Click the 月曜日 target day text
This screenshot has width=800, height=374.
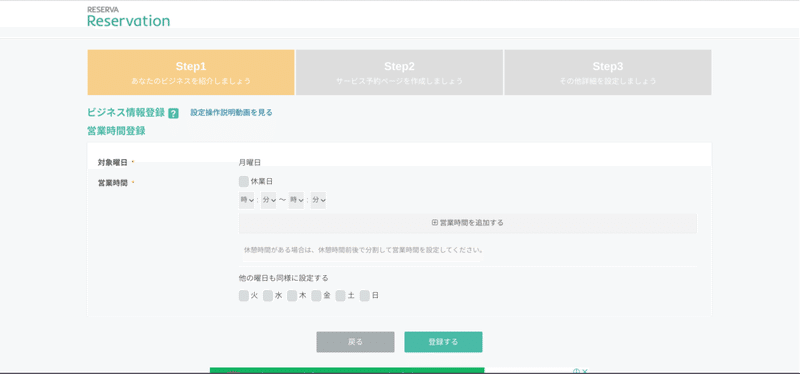pos(250,162)
